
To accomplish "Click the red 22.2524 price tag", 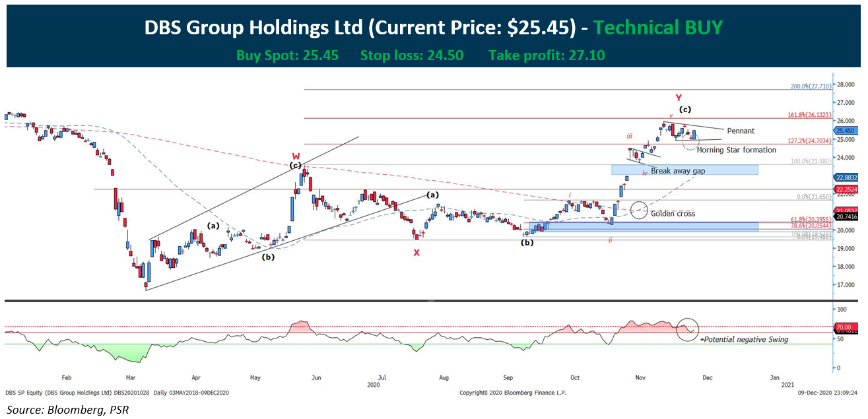I will [x=847, y=189].
